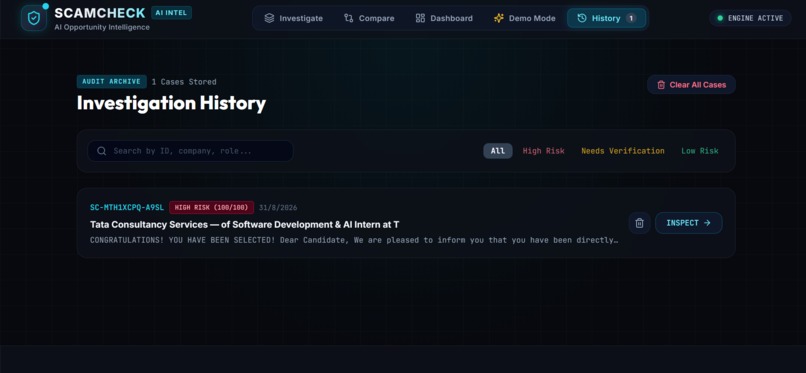806x373 pixels.
Task: Click the magnifier icon in search box
Action: (102, 151)
